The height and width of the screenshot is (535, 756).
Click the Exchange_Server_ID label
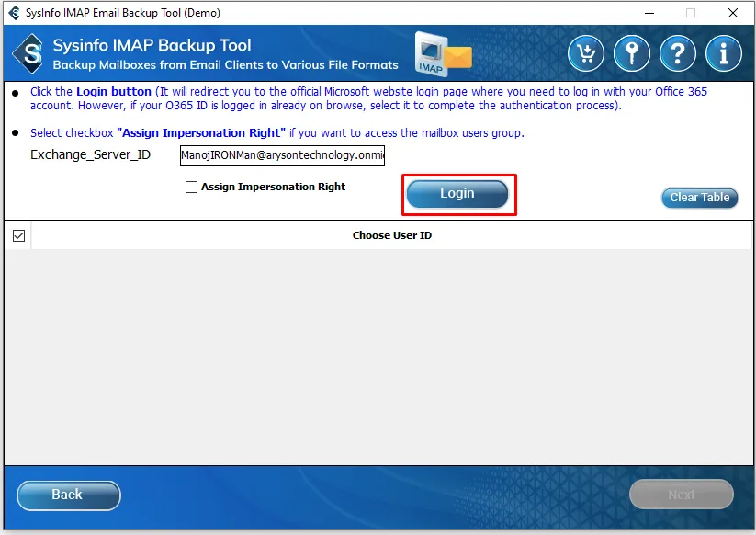click(x=91, y=154)
